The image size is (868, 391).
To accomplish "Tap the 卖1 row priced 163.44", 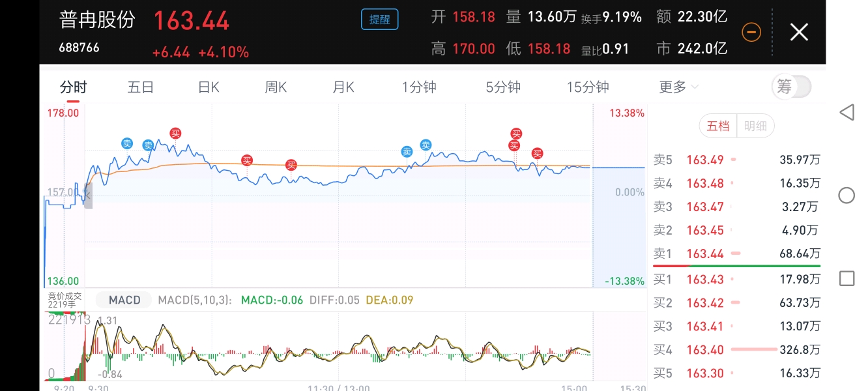I will 736,253.
